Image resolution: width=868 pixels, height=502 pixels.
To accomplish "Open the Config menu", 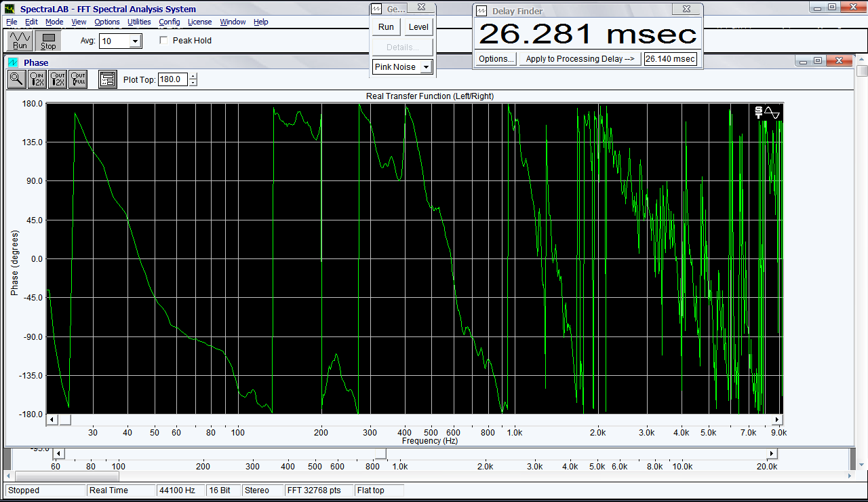I will coord(170,22).
